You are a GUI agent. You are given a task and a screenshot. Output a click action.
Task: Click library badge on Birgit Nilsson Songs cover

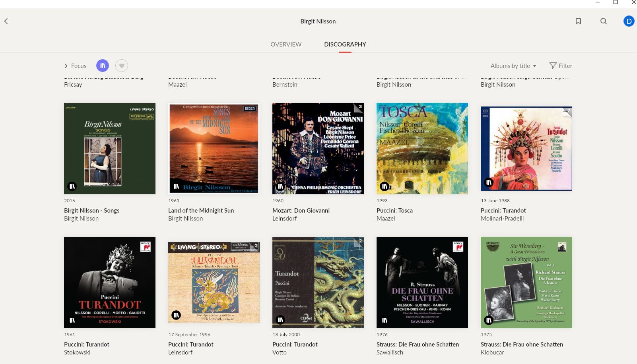(72, 186)
